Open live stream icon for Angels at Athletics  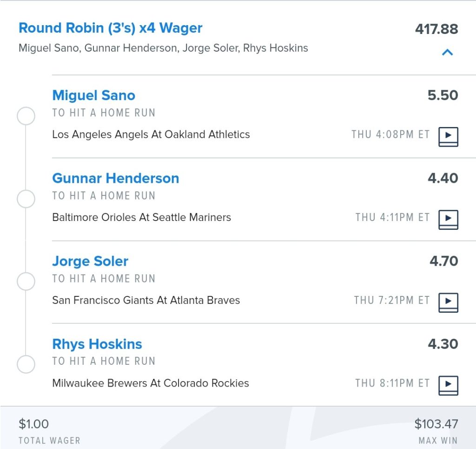pos(448,137)
